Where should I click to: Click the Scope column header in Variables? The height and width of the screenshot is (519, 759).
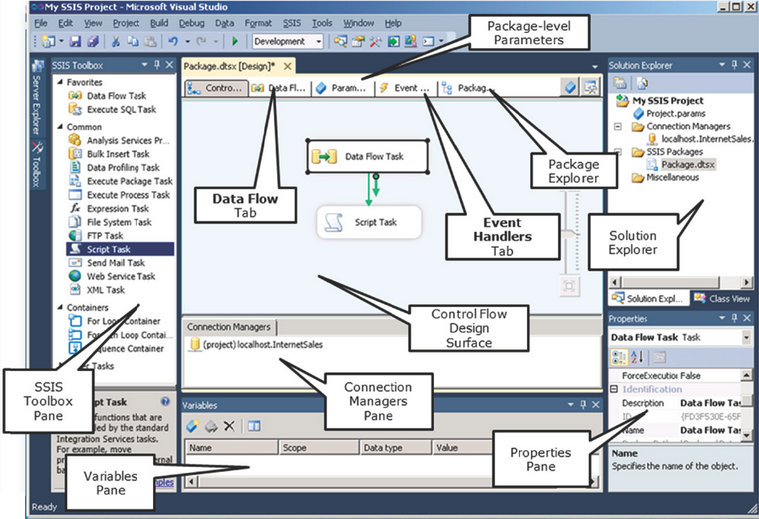click(319, 448)
